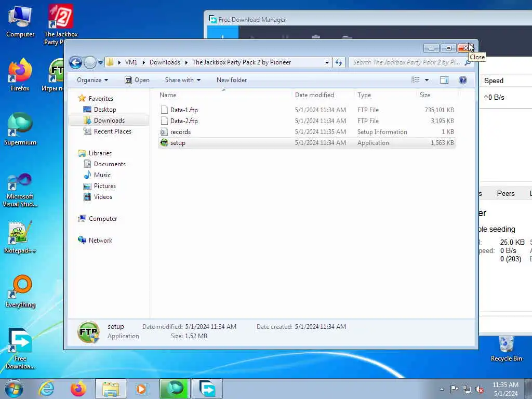The height and width of the screenshot is (399, 532).
Task: Sort by Date modified column
Action: [323, 95]
